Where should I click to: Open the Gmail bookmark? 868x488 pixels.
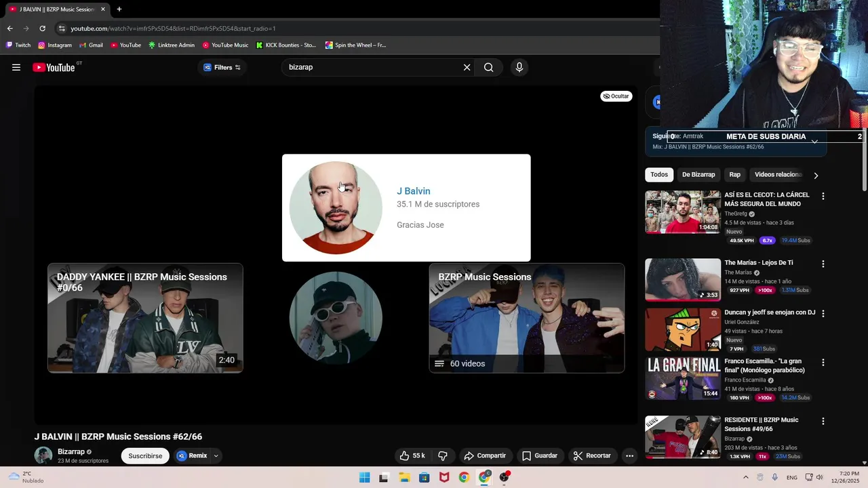pyautogui.click(x=91, y=45)
